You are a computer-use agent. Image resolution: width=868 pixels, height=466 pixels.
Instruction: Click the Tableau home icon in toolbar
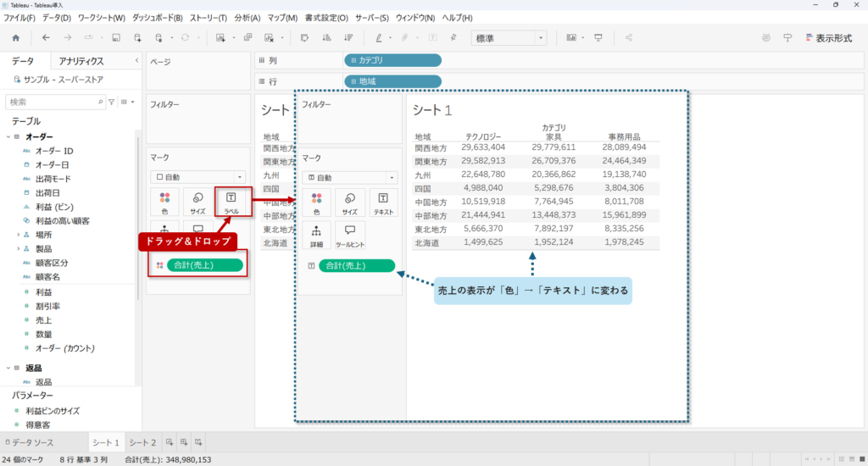(x=15, y=38)
